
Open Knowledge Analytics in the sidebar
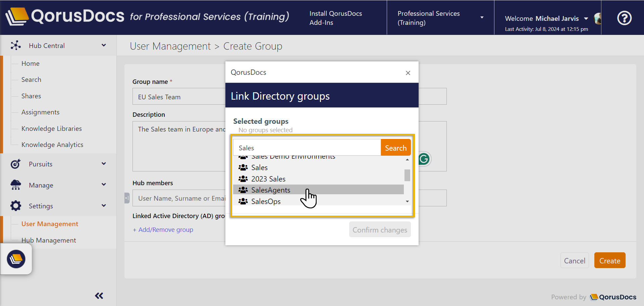pyautogui.click(x=52, y=145)
